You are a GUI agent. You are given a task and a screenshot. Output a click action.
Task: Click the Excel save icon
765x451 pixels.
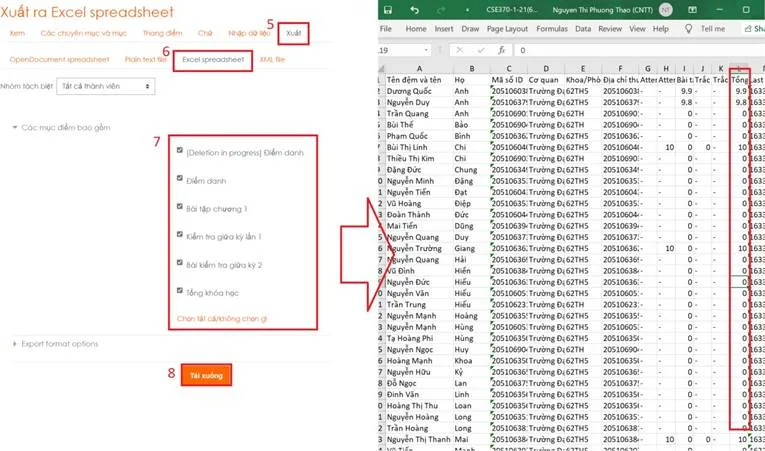coord(391,9)
